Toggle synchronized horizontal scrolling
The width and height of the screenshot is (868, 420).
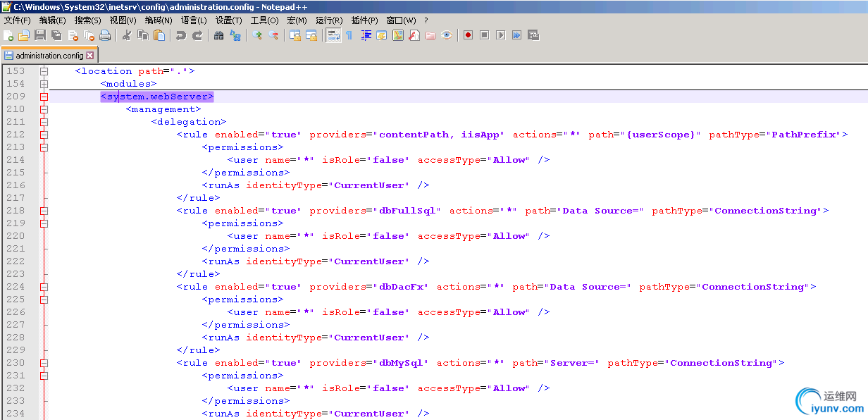311,35
